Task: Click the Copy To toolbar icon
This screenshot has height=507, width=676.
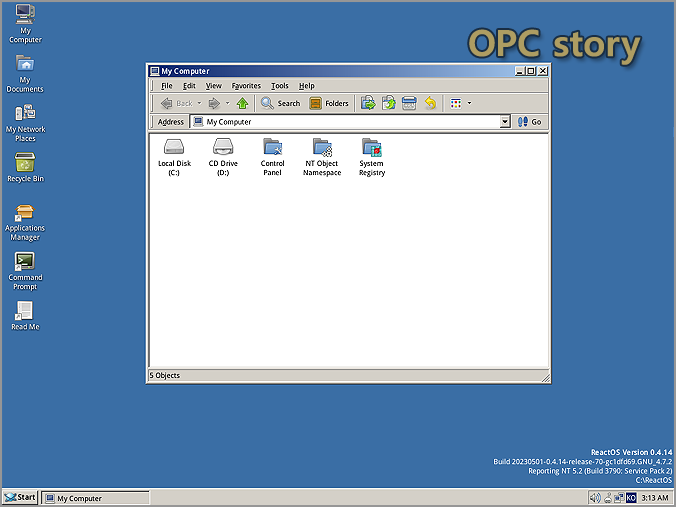Action: pyautogui.click(x=388, y=103)
